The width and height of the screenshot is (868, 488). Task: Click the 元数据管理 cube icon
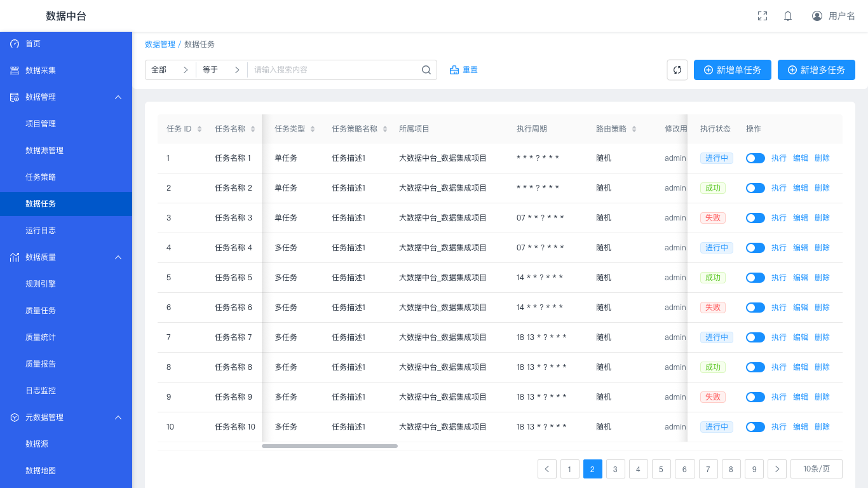point(15,417)
